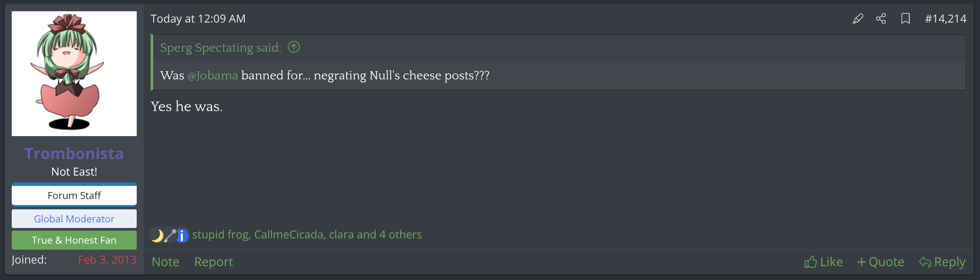Click the "Sperg Spectating said:" quote header

[x=220, y=48]
